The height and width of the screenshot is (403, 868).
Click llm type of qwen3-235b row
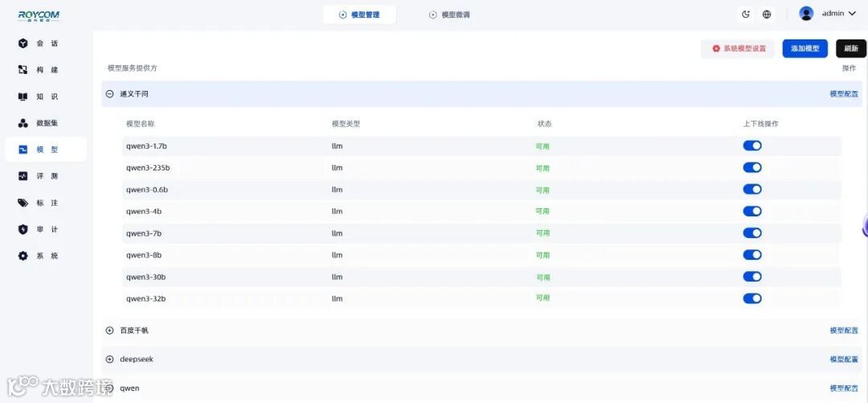(x=337, y=167)
